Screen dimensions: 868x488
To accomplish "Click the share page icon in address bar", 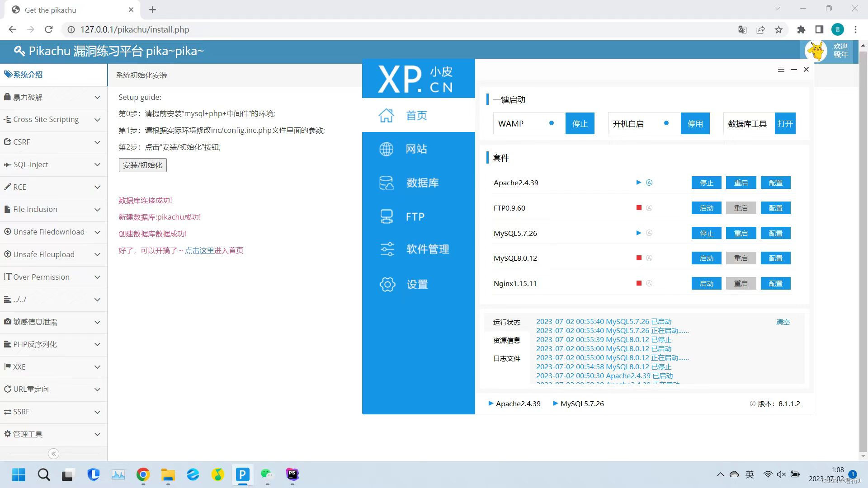I will tap(760, 30).
